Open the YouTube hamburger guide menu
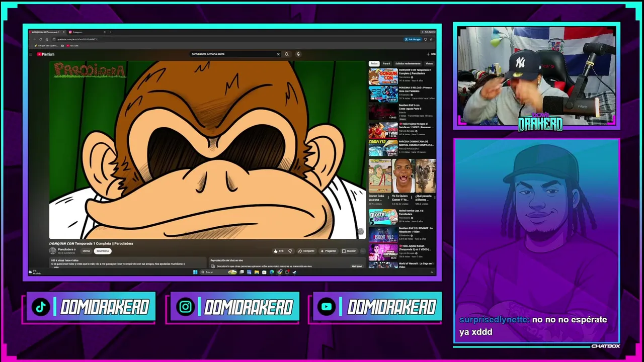 (31, 54)
